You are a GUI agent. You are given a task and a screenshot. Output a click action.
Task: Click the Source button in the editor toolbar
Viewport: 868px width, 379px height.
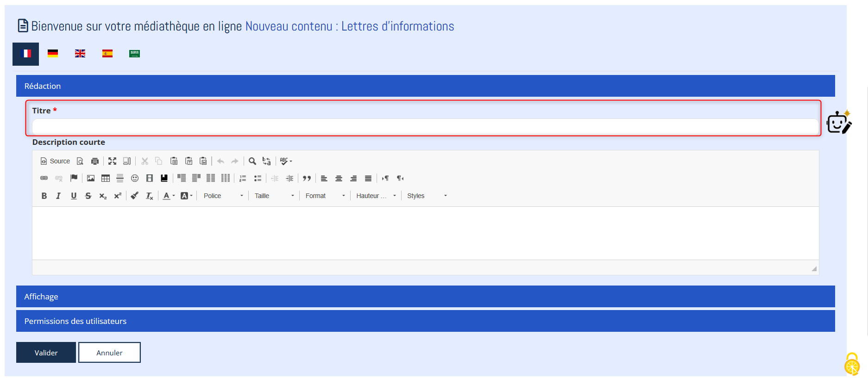tap(55, 161)
